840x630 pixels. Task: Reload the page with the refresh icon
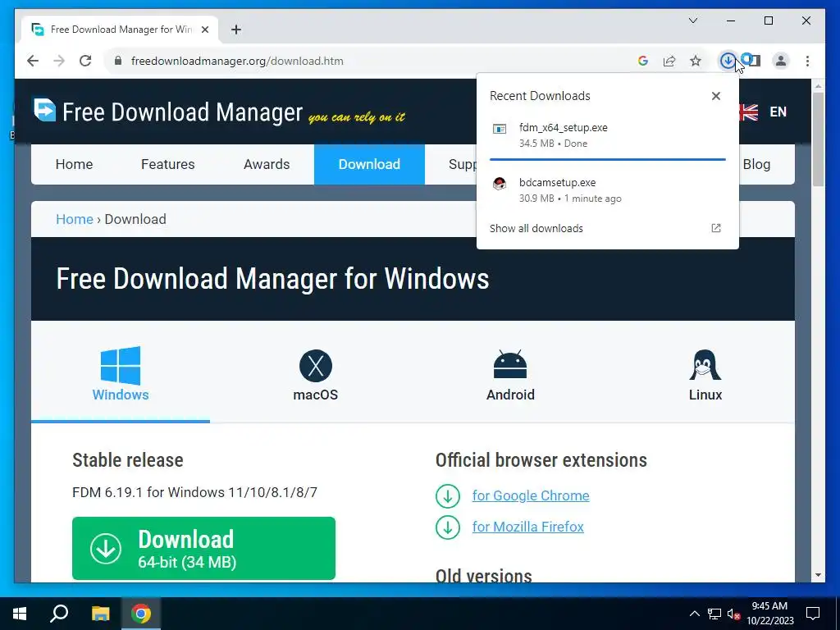tap(85, 61)
